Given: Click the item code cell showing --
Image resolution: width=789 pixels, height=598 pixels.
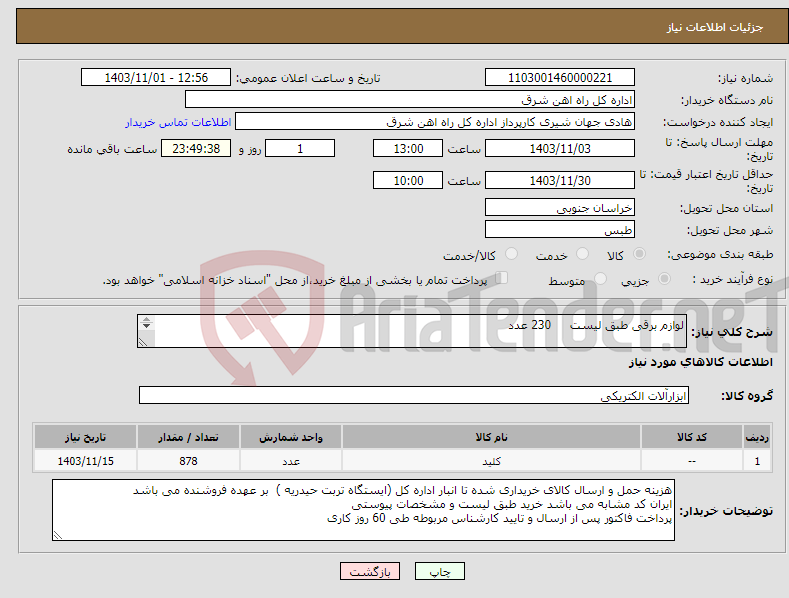Looking at the screenshot, I should pyautogui.click(x=692, y=461).
